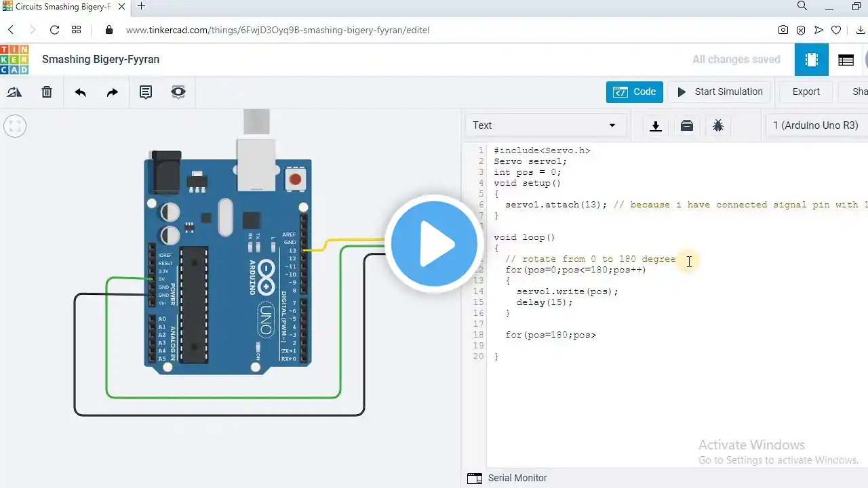This screenshot has width=868, height=488.
Task: Open the notes tool
Action: coord(146,92)
